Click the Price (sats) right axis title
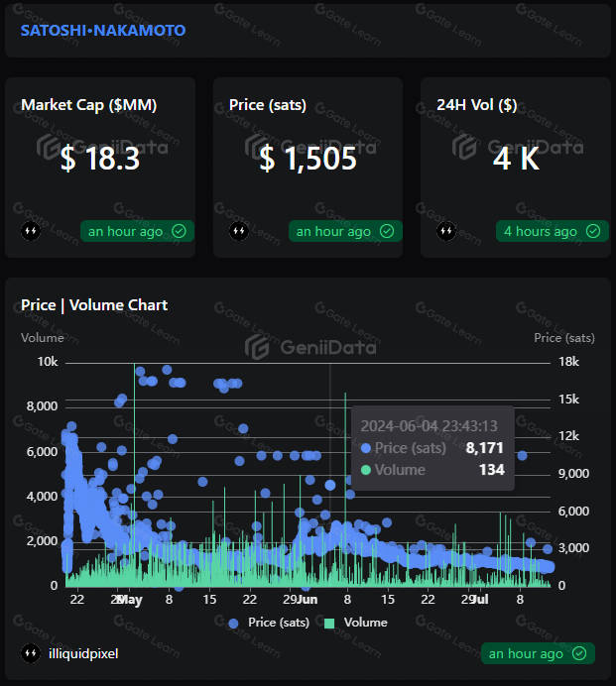This screenshot has height=686, width=616. coord(564,338)
